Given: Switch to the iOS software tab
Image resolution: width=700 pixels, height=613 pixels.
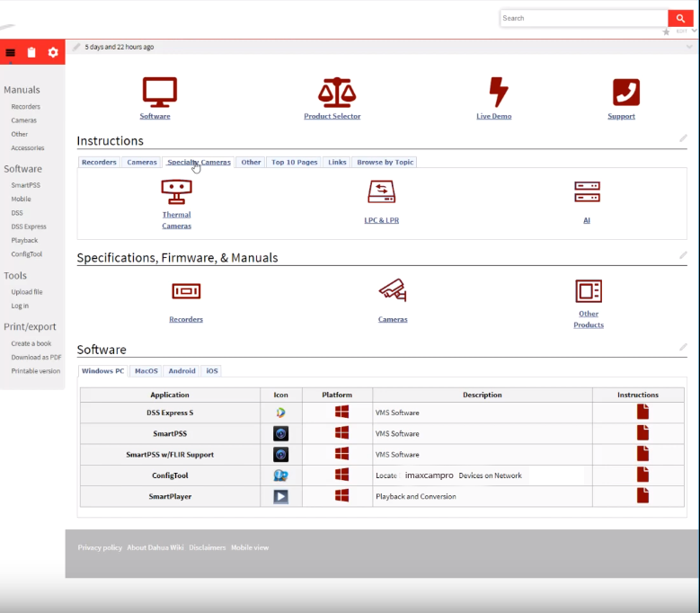Looking at the screenshot, I should click(x=211, y=371).
